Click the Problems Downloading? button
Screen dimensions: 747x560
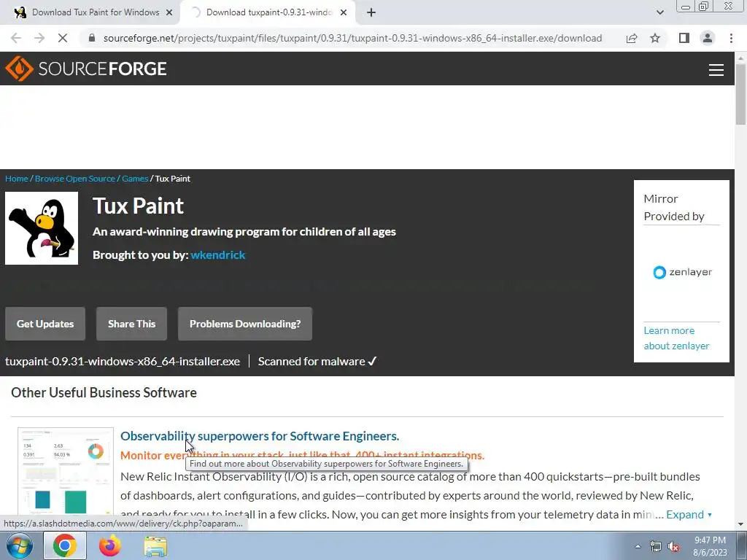pos(245,324)
